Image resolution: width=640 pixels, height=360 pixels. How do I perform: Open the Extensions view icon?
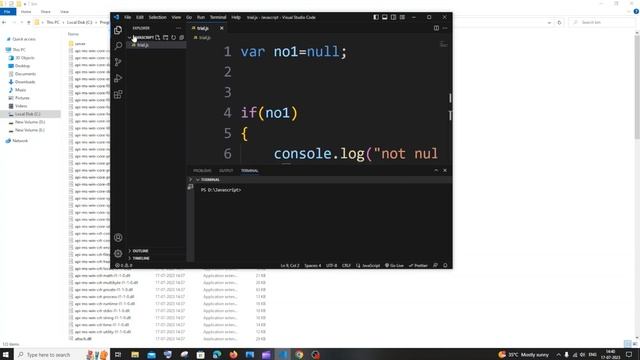118,95
